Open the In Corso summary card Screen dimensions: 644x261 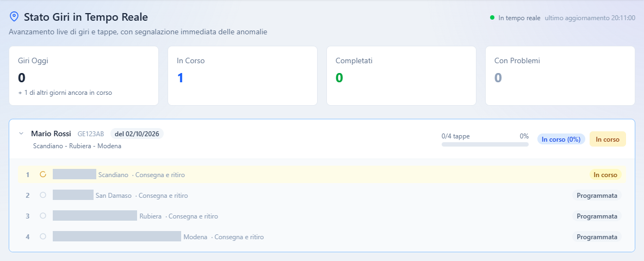point(243,76)
